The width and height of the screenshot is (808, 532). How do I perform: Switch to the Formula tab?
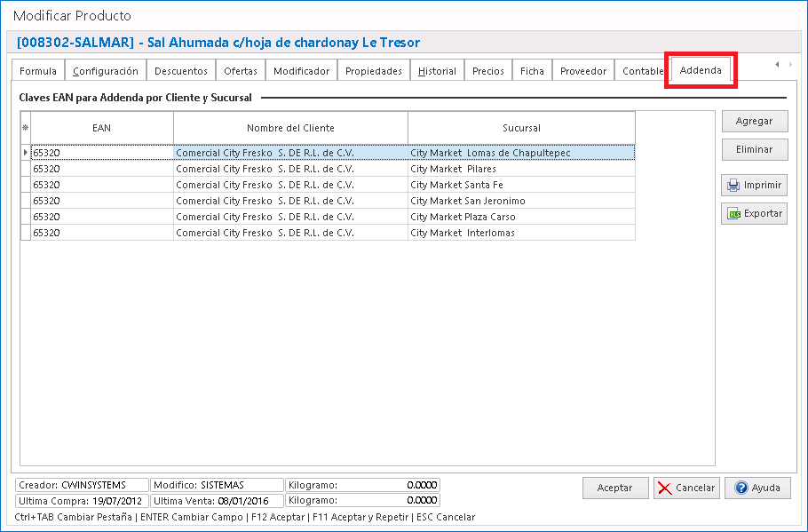point(37,69)
